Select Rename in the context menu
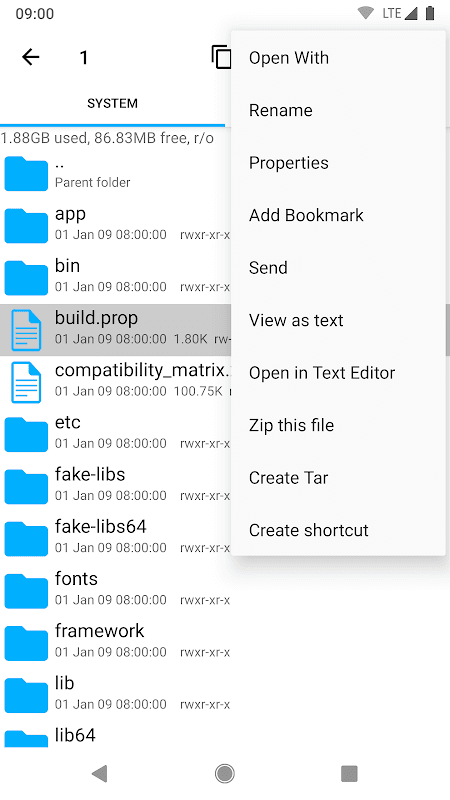450x800 pixels. click(x=338, y=110)
